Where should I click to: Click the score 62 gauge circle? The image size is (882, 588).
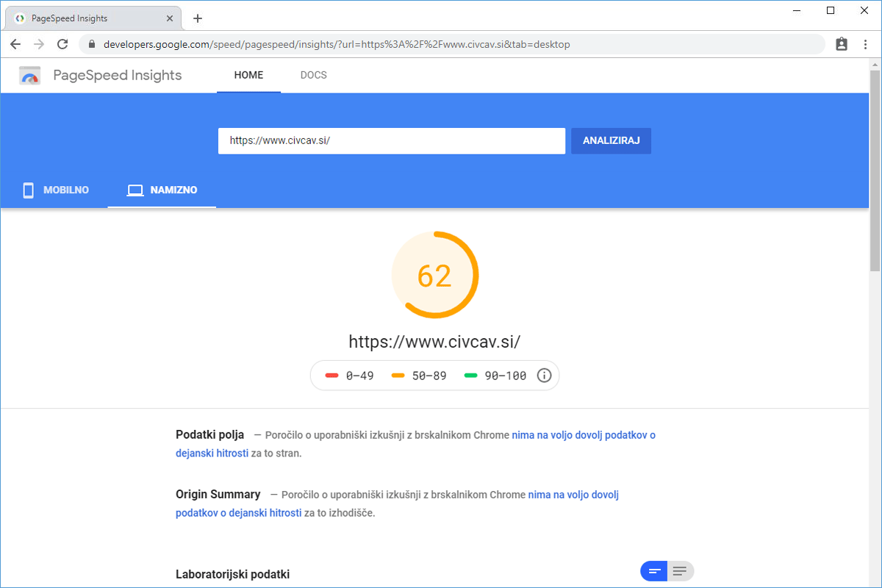click(x=434, y=275)
